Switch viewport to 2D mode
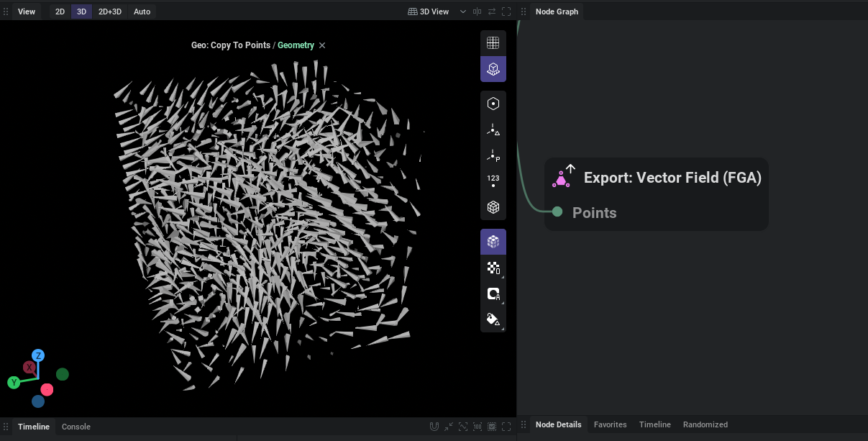 60,12
